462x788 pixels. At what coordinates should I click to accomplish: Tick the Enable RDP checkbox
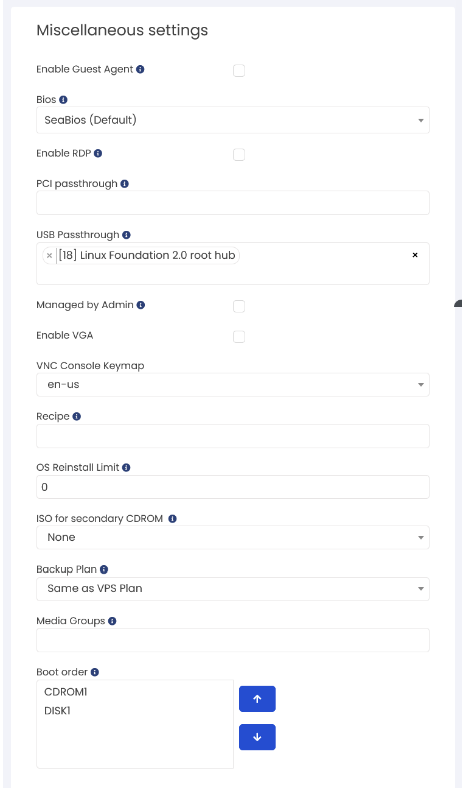[239, 154]
